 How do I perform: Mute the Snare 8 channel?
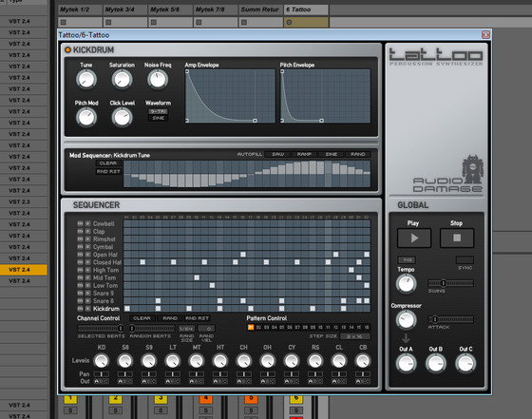(x=80, y=300)
